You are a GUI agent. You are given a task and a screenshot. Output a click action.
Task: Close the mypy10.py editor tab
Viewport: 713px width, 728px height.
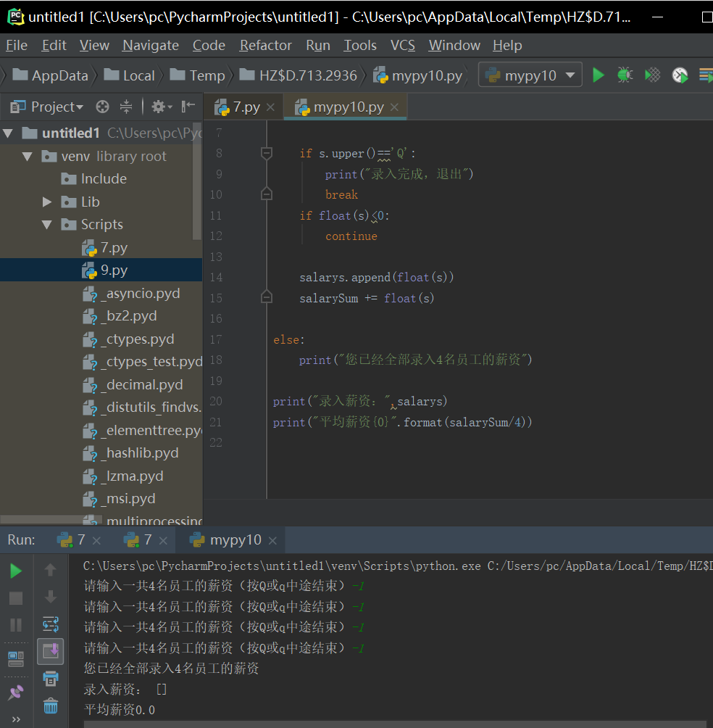tap(395, 107)
